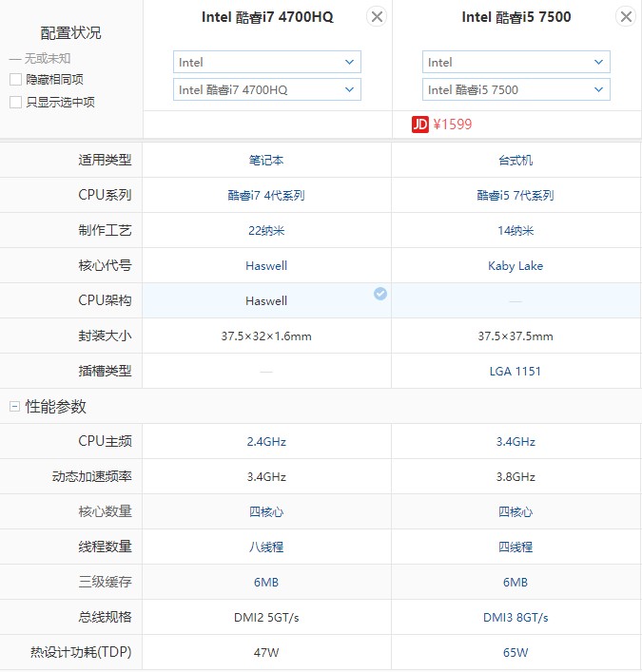This screenshot has width=642, height=672.
Task: Open the DMI3 8GT/s bus spec link
Action: click(516, 617)
